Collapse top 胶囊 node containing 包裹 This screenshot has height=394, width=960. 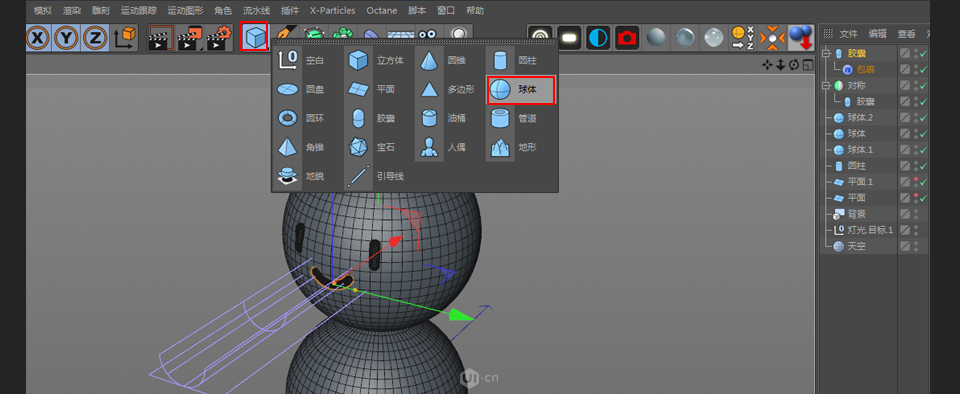(x=826, y=53)
